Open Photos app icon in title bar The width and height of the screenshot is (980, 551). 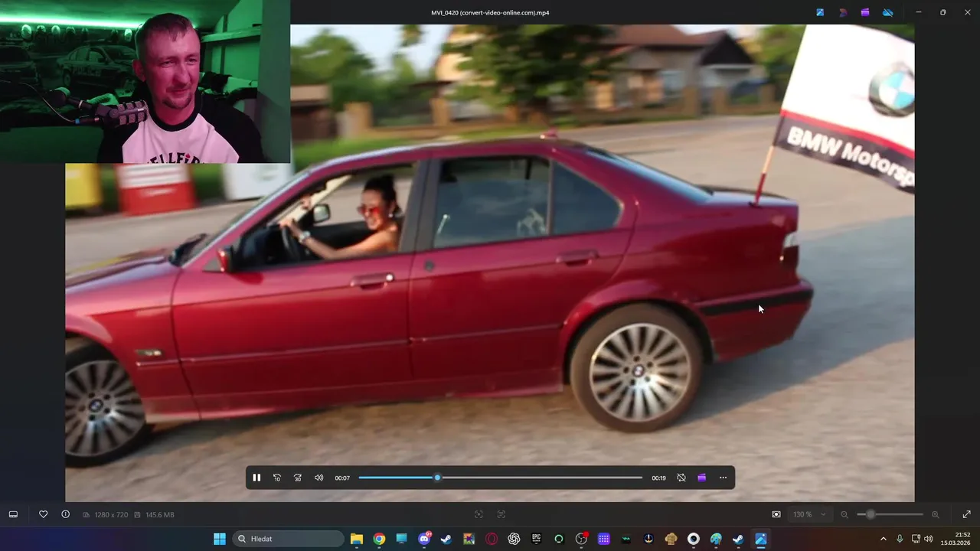click(x=820, y=12)
